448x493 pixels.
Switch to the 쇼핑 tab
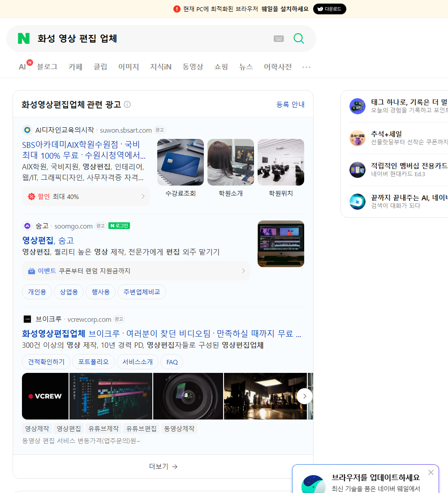221,67
